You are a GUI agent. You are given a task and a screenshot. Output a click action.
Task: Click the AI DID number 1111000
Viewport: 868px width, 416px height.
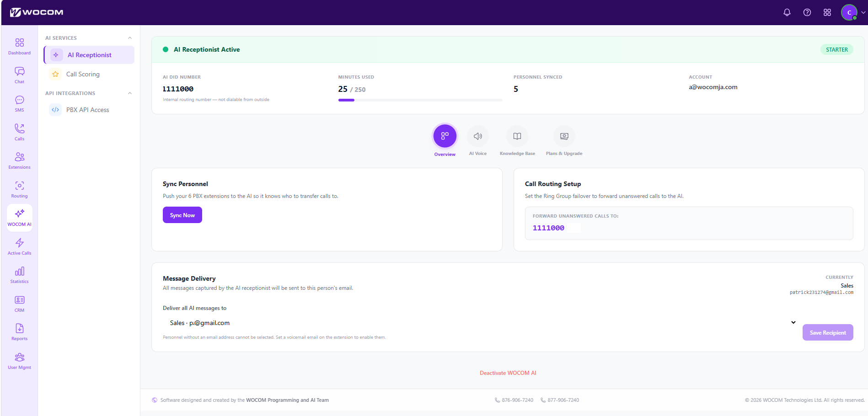pyautogui.click(x=178, y=89)
